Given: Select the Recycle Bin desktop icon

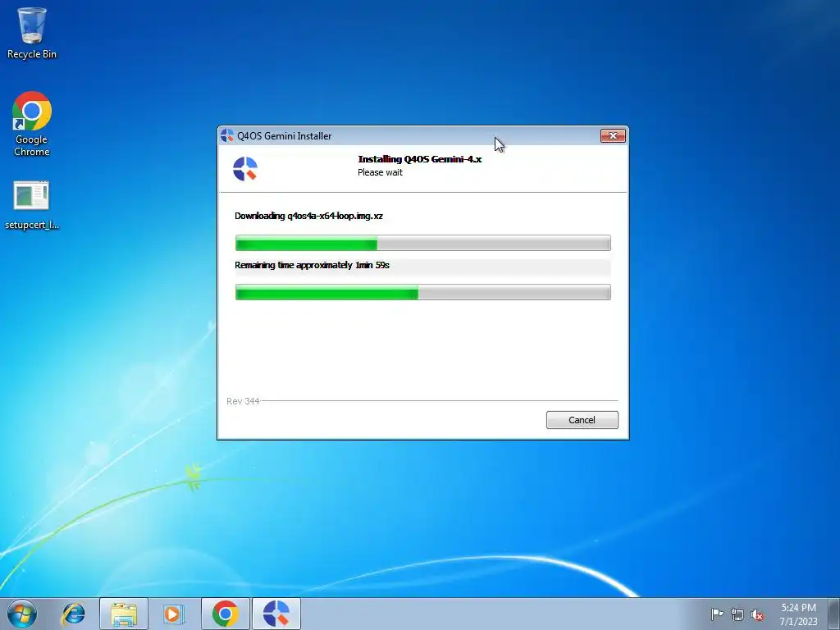Looking at the screenshot, I should 32,33.
